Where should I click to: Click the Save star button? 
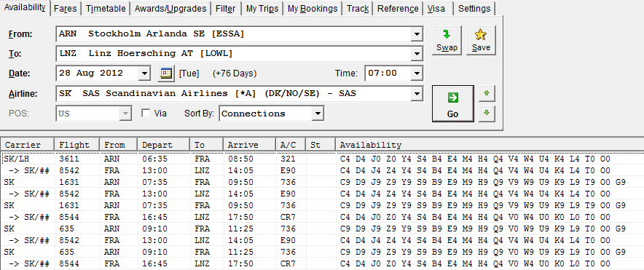pos(481,40)
